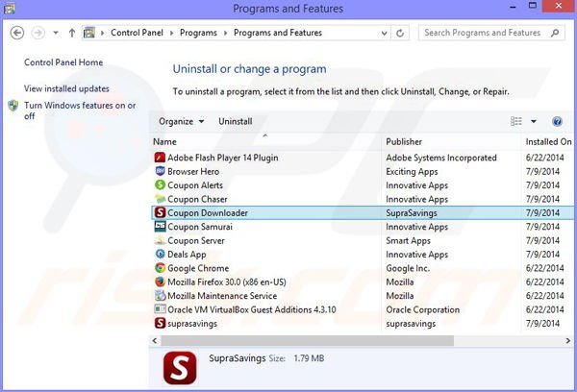
Task: Select the Coupon Alerts program name
Action: [195, 185]
